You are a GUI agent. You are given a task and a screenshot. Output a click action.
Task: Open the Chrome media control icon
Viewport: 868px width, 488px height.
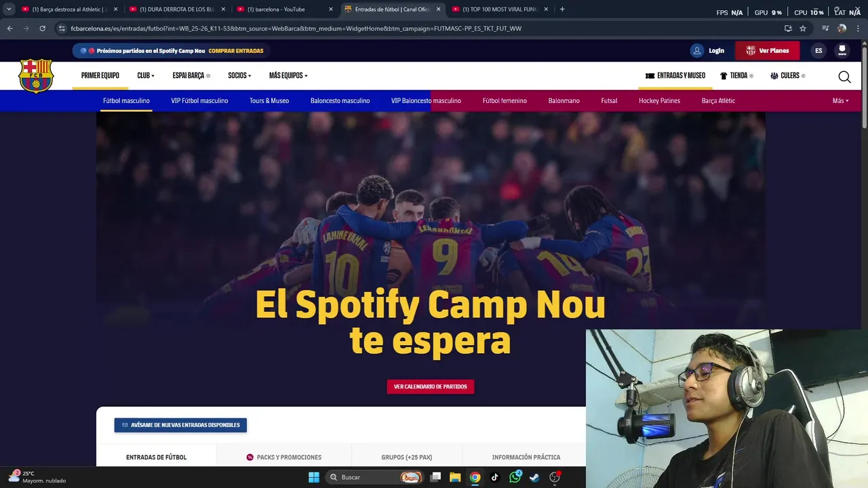click(x=825, y=28)
